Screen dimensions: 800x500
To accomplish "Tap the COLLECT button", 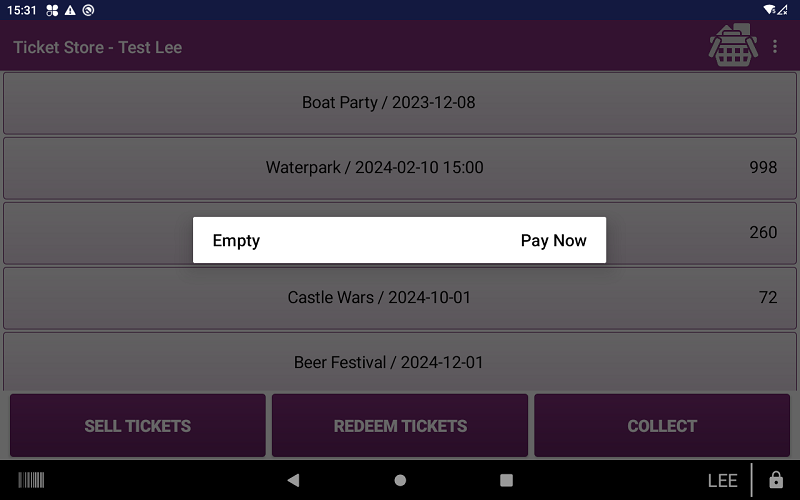I will click(662, 426).
